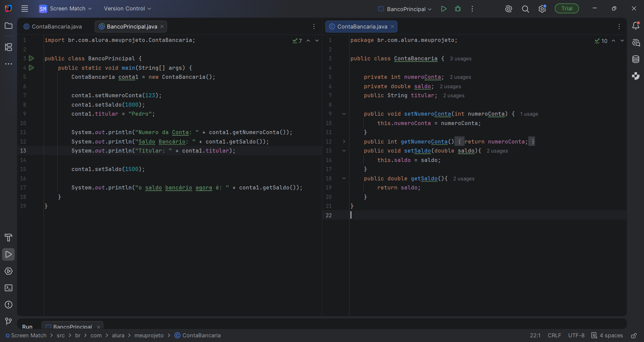The image size is (644, 342).
Task: Toggle read-only lock in status bar
Action: pos(634,336)
